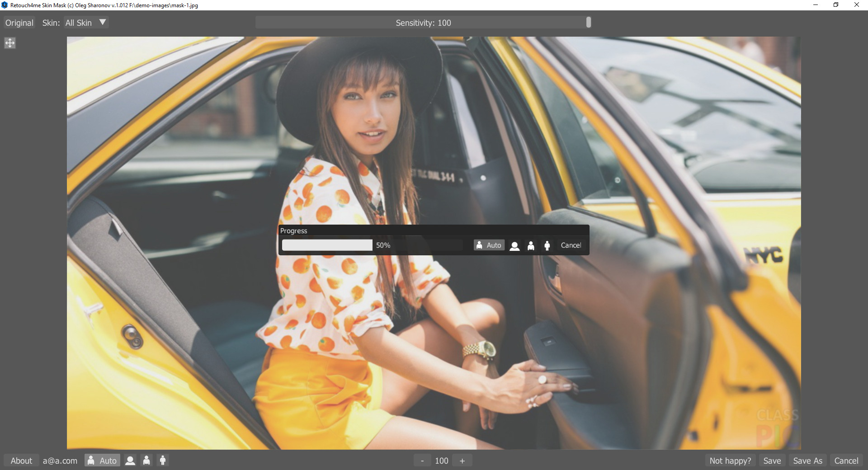Open the About info

point(21,461)
